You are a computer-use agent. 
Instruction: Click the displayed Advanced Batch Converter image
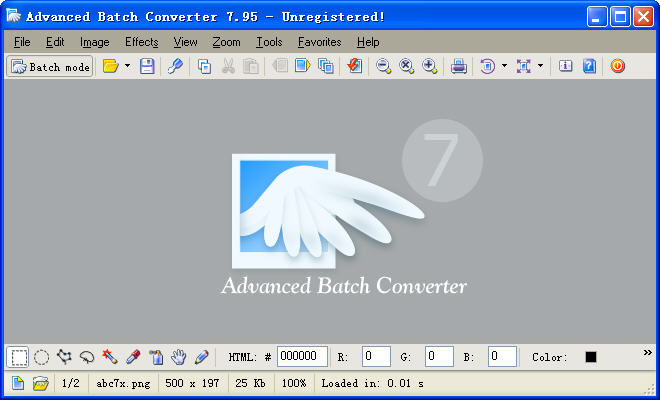tap(330, 211)
